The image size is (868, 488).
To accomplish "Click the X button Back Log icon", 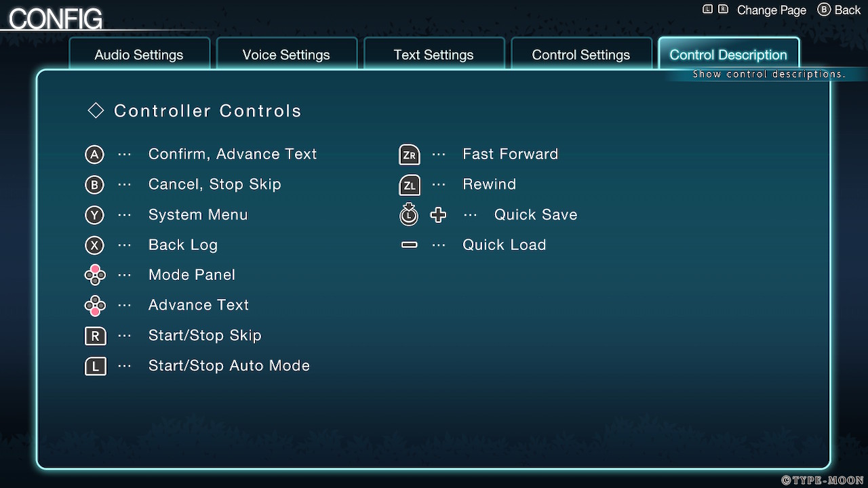I will [x=94, y=245].
